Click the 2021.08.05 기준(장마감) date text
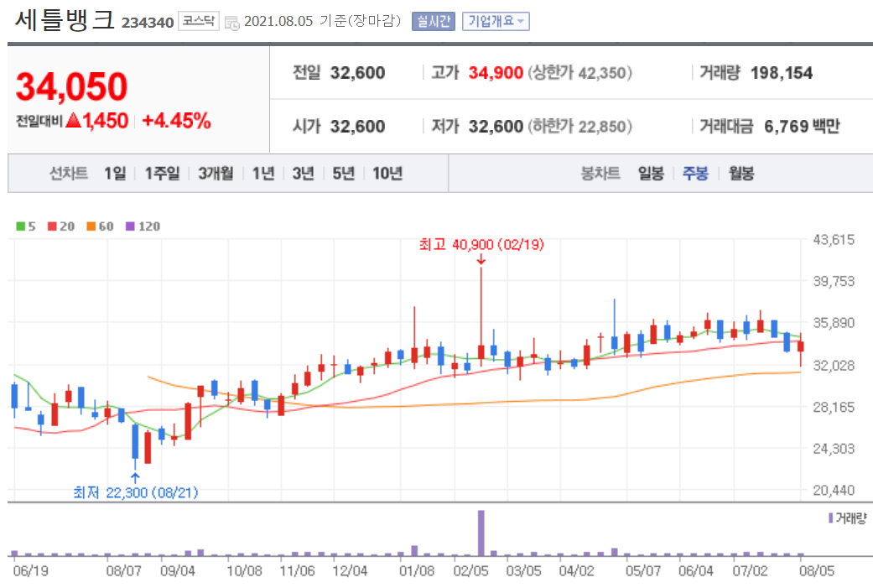 pyautogui.click(x=322, y=21)
